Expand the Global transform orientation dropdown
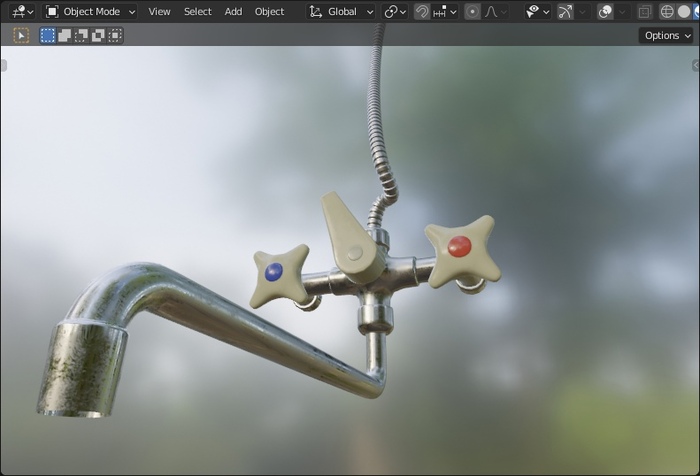 tap(342, 12)
